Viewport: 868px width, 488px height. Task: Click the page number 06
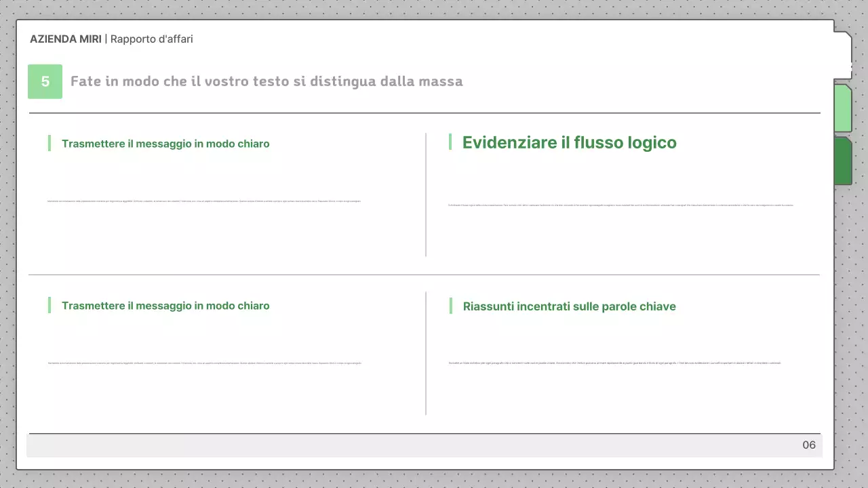[808, 445]
